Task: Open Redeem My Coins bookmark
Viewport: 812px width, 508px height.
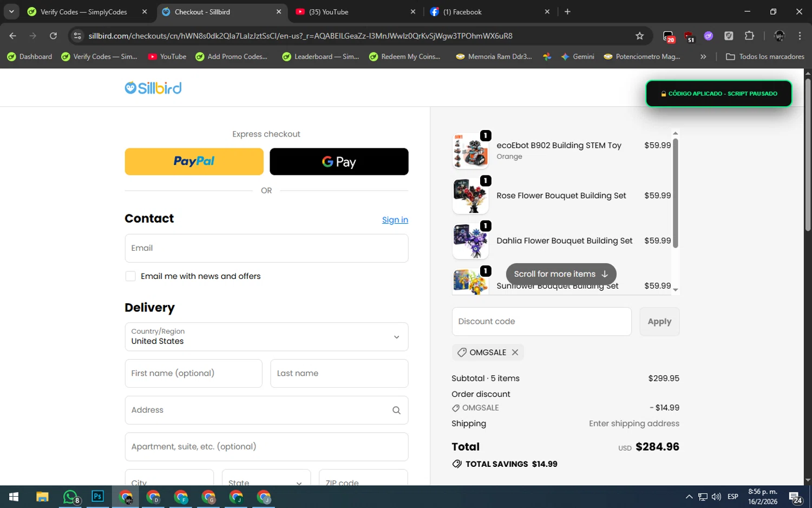Action: click(x=405, y=56)
